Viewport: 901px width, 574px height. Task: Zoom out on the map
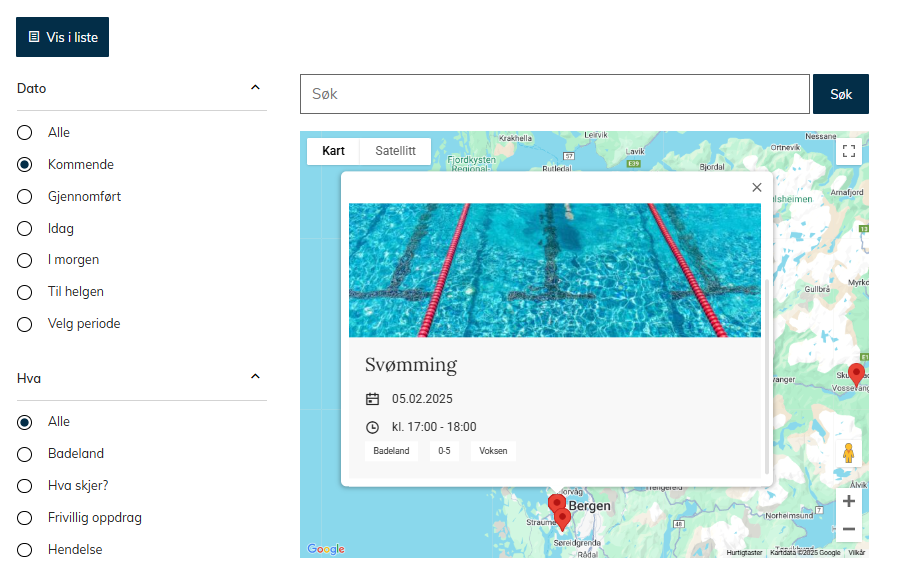[x=848, y=529]
